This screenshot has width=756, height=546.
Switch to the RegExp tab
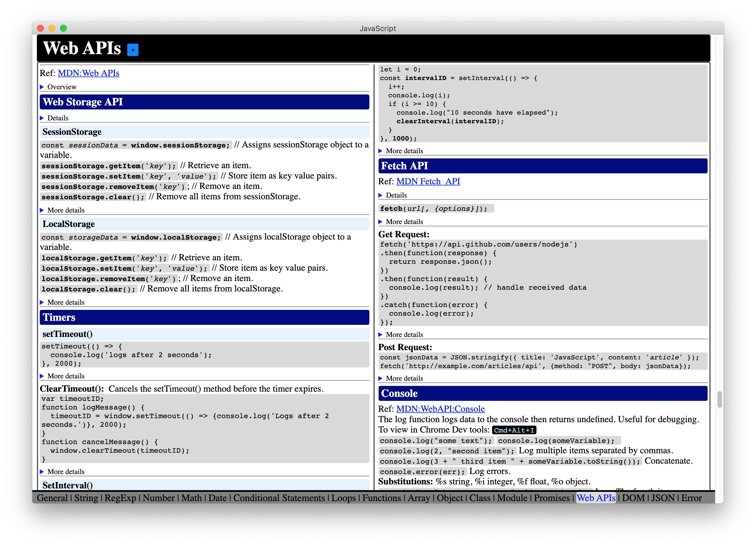[x=120, y=498]
